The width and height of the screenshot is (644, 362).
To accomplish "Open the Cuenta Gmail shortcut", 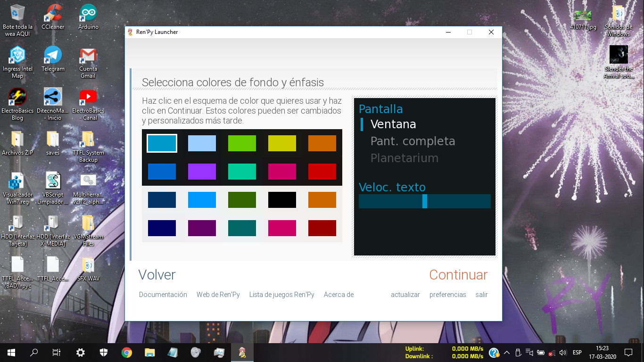I will (88, 56).
